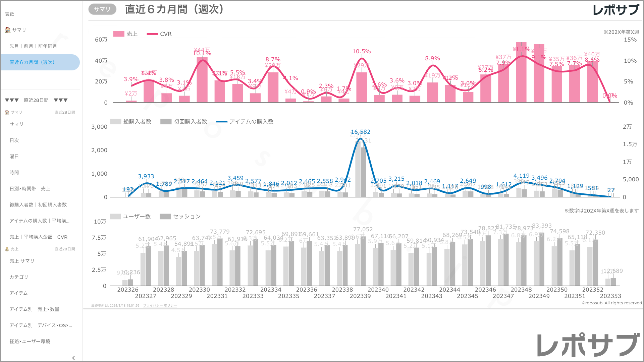Toggle the 総購入者数 legend square
Image resolution: width=644 pixels, height=362 pixels.
tap(115, 122)
